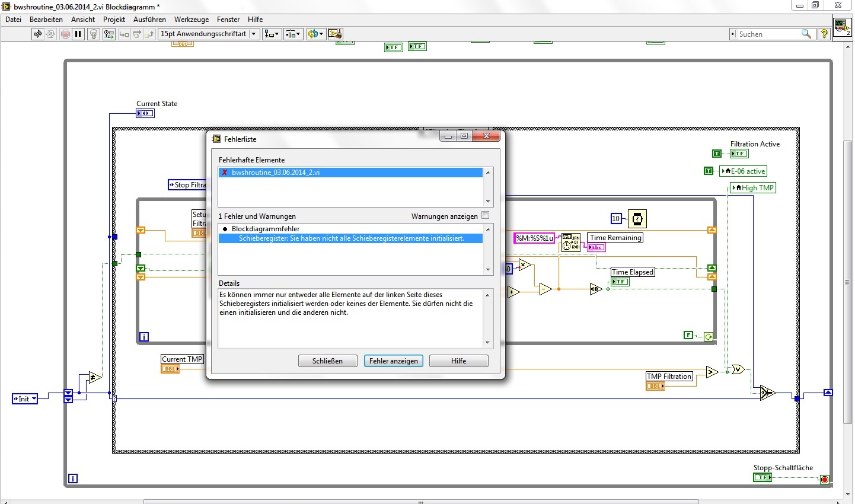
Task: Click the Less Than Zero function node
Action: pos(596,289)
